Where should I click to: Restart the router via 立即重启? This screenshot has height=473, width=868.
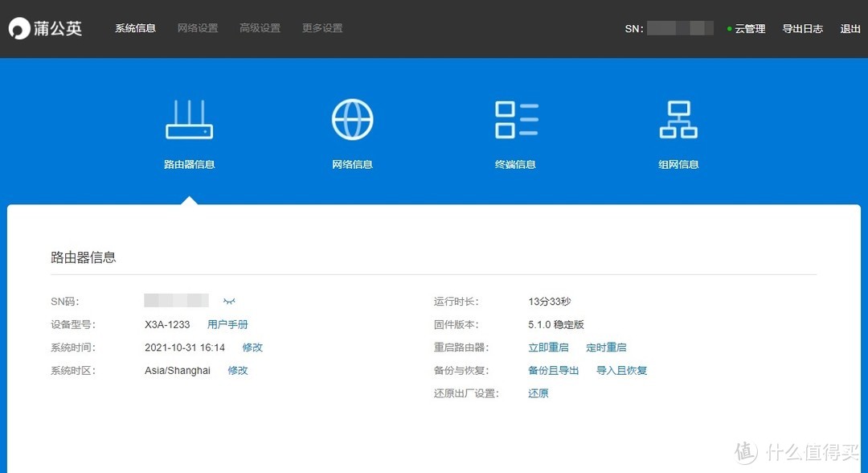click(x=548, y=348)
